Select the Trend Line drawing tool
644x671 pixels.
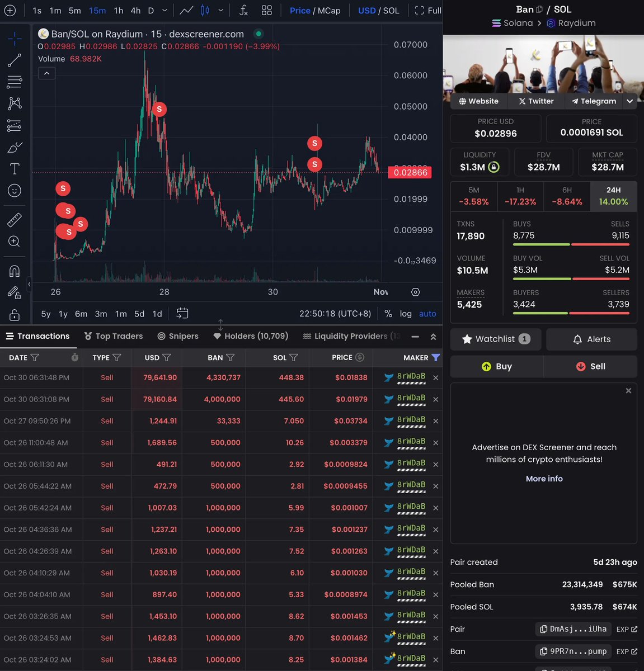pos(15,60)
